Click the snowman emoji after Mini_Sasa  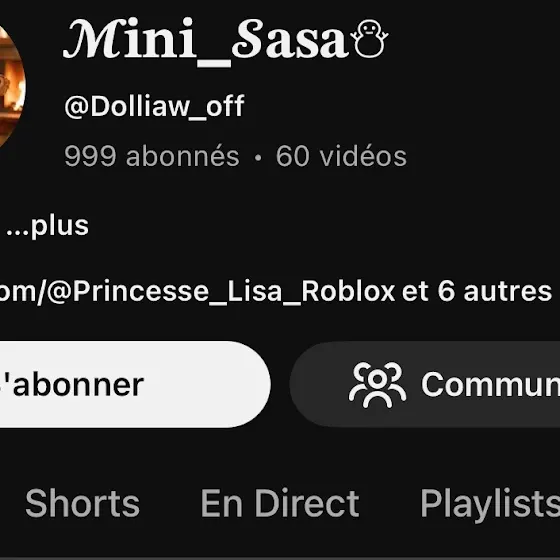(x=369, y=39)
